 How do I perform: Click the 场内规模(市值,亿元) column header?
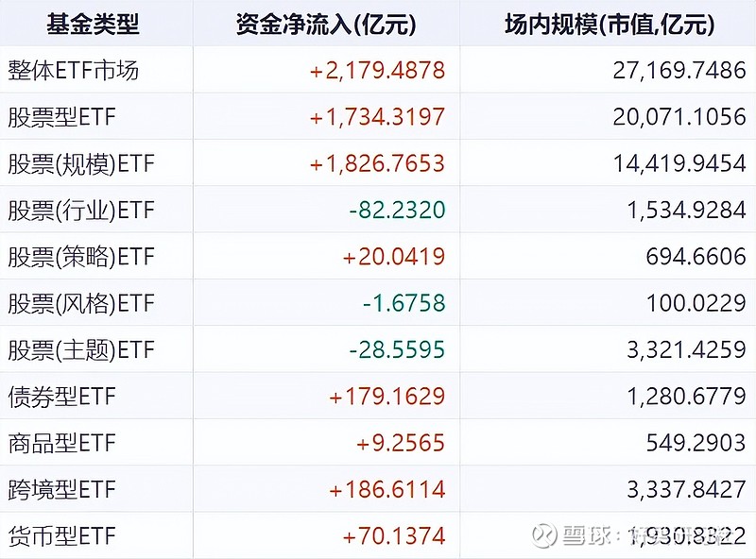(610, 25)
